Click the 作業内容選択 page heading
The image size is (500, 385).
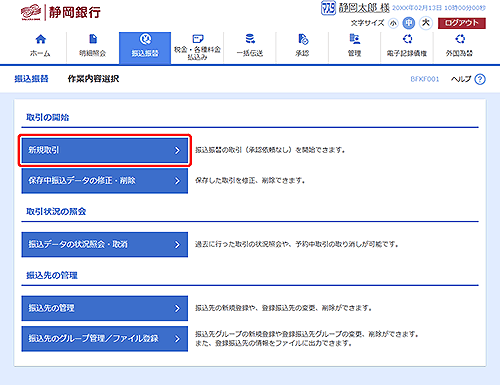pyautogui.click(x=93, y=79)
